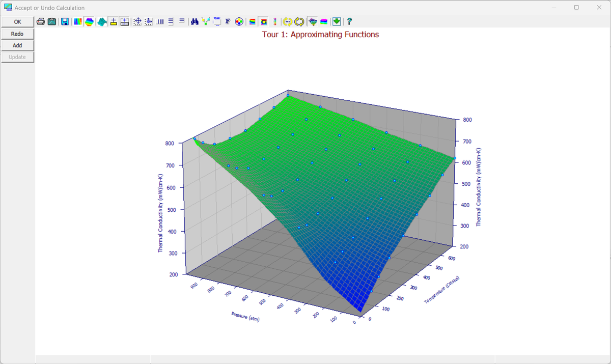Click the clipboard copy icon
611x364 pixels.
[51, 21]
